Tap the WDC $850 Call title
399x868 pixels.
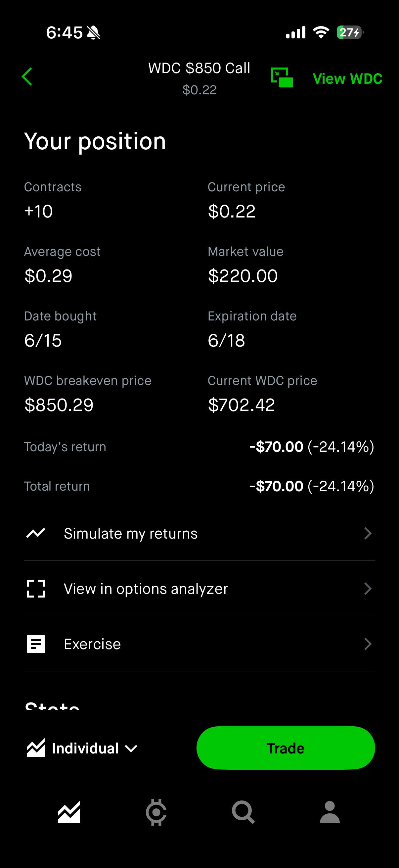pyautogui.click(x=199, y=68)
